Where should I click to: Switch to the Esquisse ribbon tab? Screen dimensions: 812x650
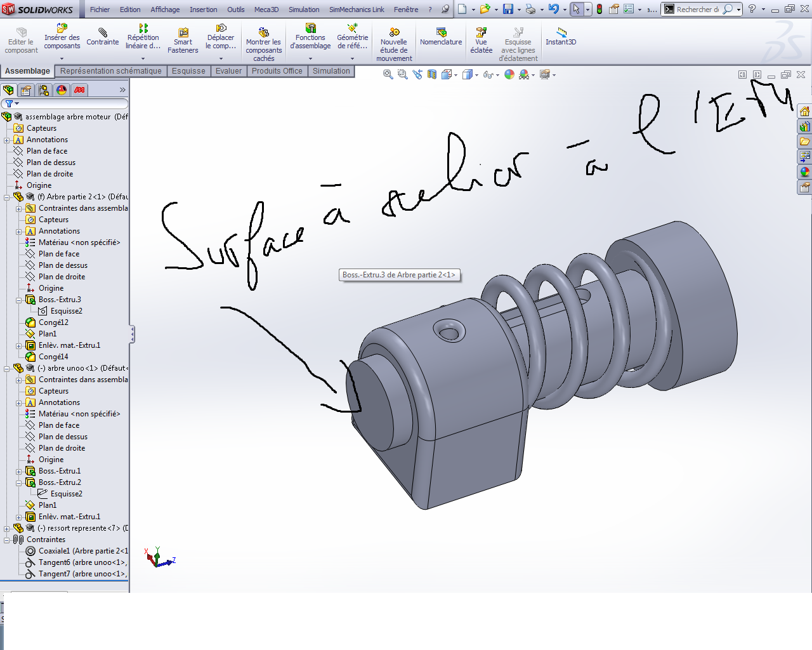pyautogui.click(x=188, y=71)
